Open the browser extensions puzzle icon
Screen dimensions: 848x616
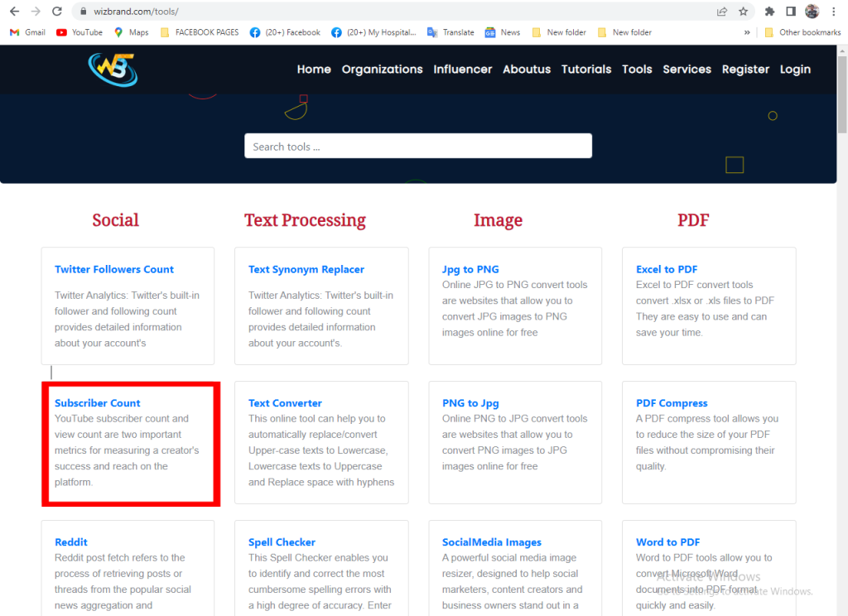tap(769, 12)
